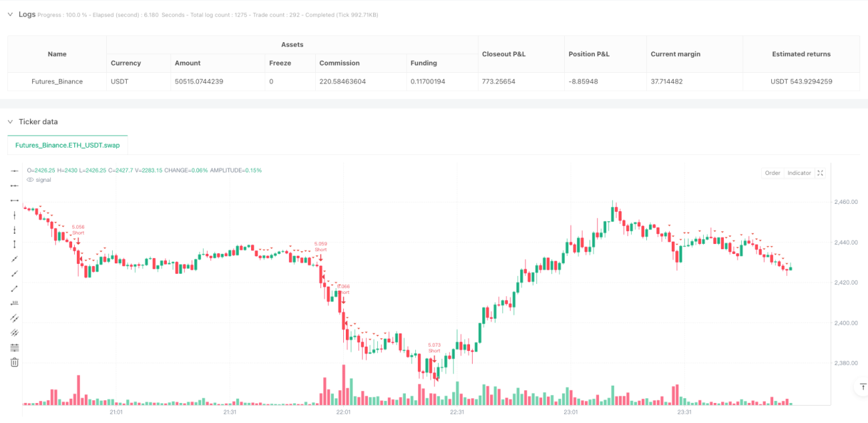Collapse the Ticker data section
The image size is (868, 423).
[10, 122]
